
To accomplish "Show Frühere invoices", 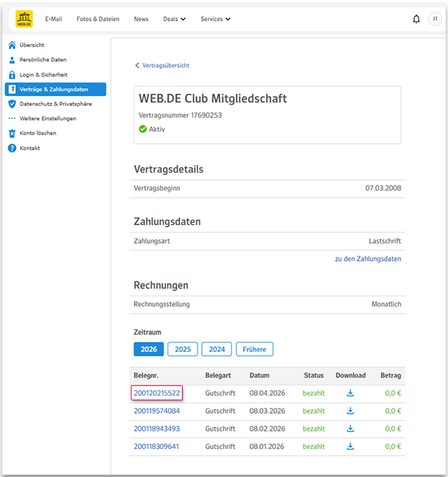I will (x=254, y=349).
